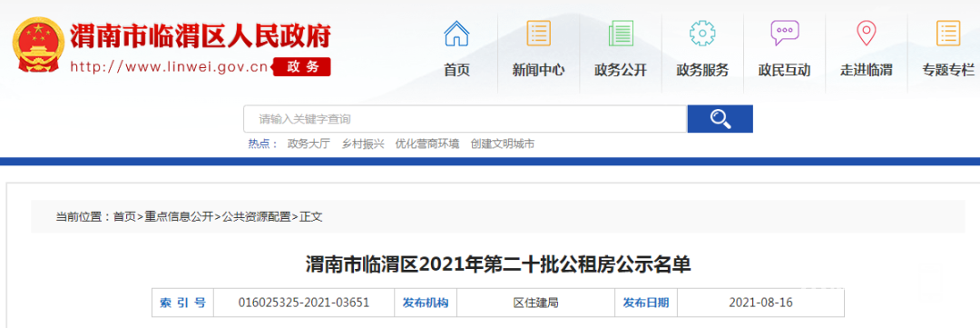Screen dimensions: 980x328
Task: Click the article title 渭南市临渭区2021年第二十批公租房公示名单
Action: coord(498,264)
